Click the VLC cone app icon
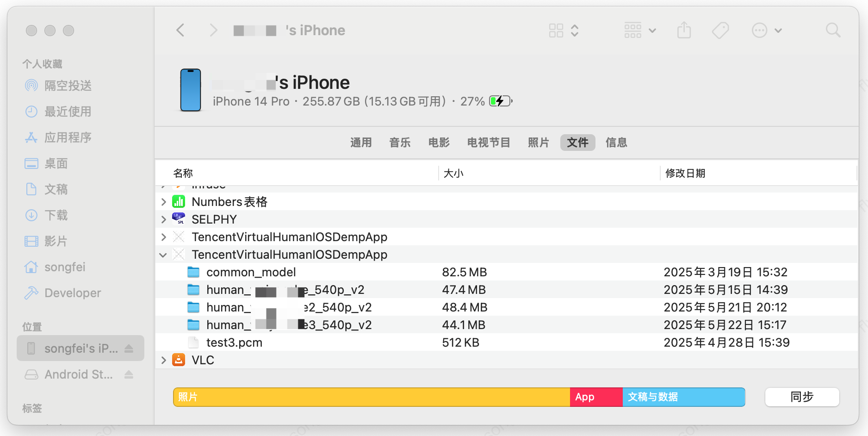Viewport: 868px width, 436px height. (179, 360)
